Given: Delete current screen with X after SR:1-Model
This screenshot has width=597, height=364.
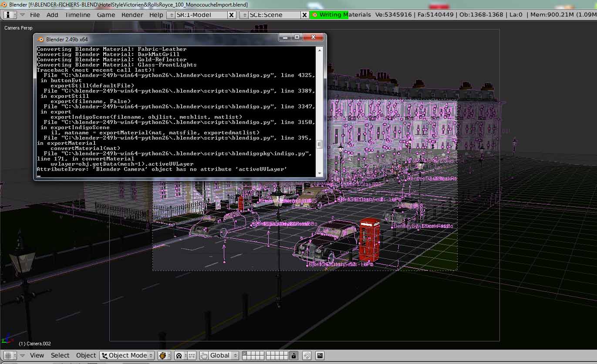Looking at the screenshot, I should [232, 15].
